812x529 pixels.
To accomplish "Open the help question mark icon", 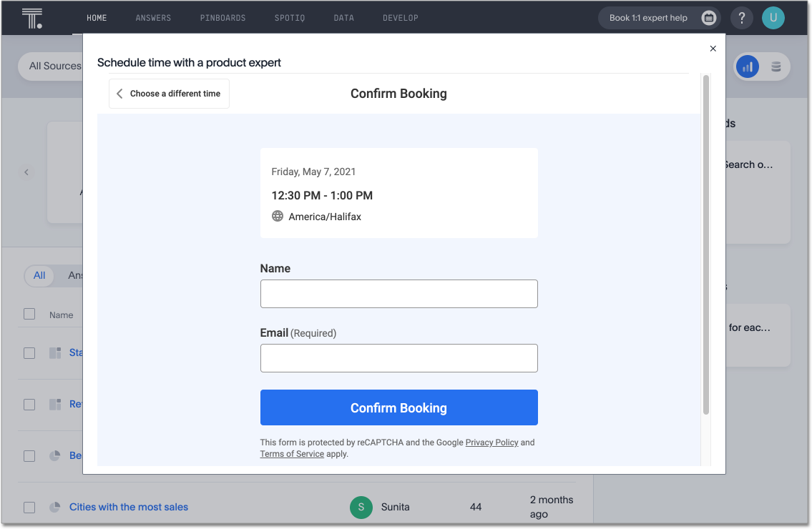I will 742,18.
